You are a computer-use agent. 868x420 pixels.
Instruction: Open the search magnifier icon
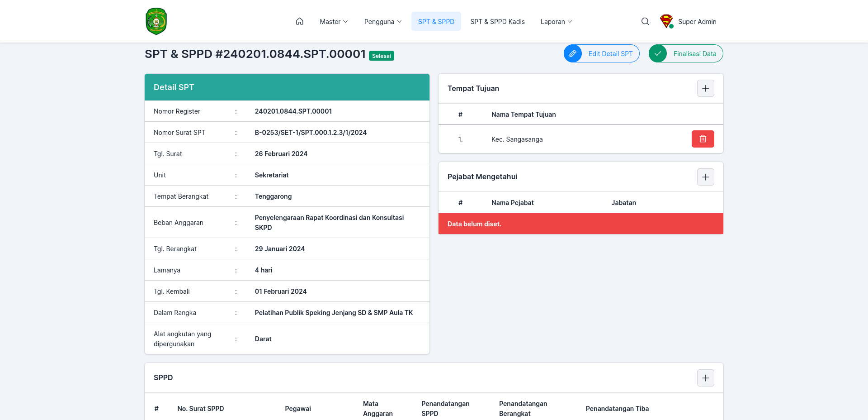click(645, 21)
